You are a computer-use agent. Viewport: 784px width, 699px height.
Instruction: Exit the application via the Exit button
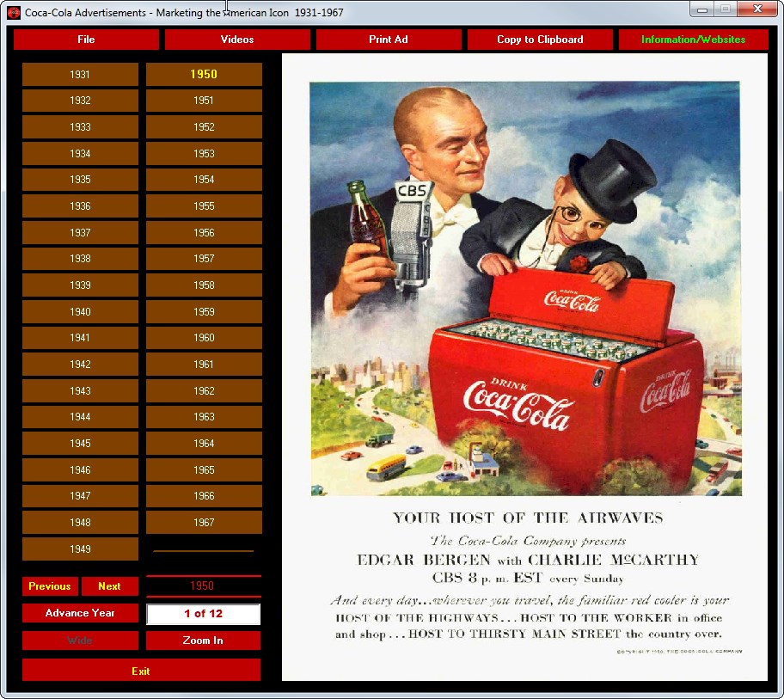click(140, 670)
